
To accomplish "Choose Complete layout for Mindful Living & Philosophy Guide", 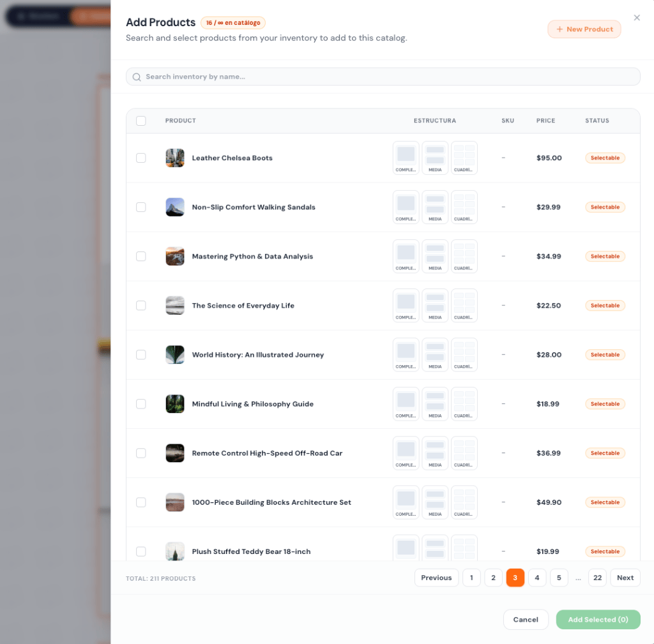I will coord(406,404).
